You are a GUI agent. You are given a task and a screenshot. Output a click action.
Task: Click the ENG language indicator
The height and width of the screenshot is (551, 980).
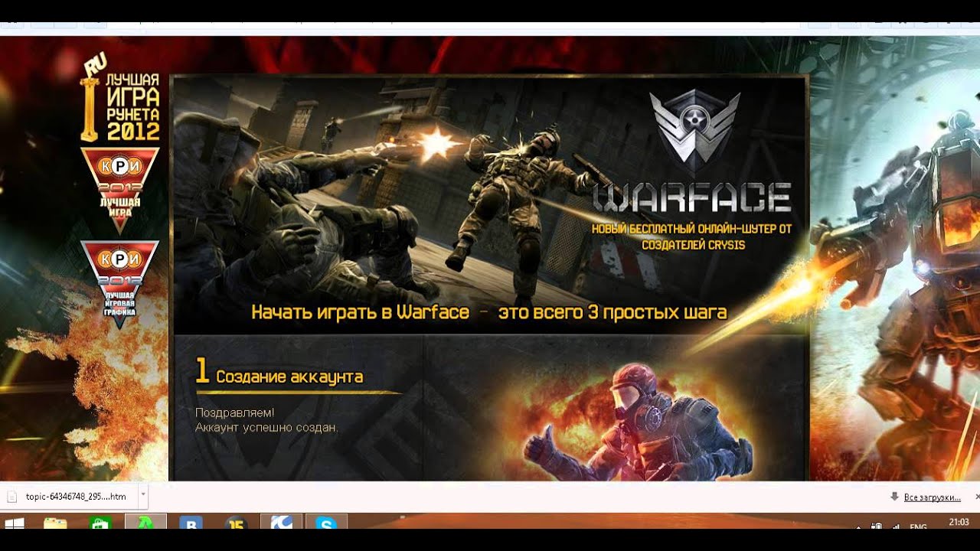918,527
